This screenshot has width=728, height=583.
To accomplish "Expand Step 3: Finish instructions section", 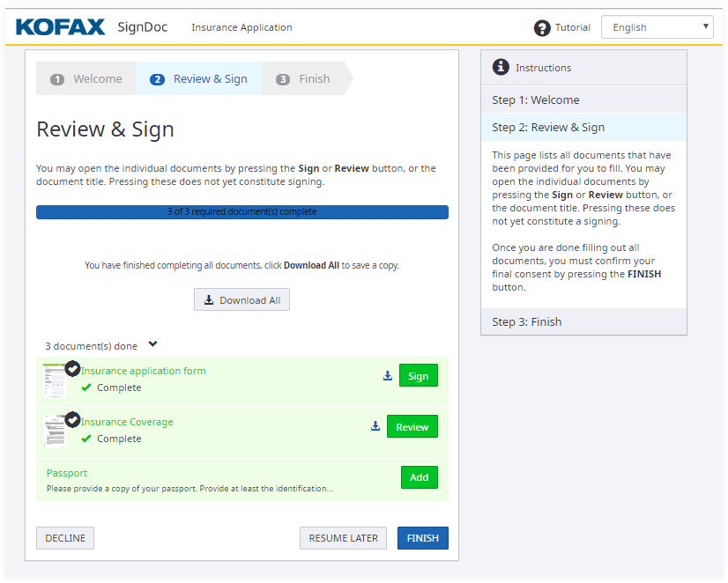I will (x=583, y=321).
